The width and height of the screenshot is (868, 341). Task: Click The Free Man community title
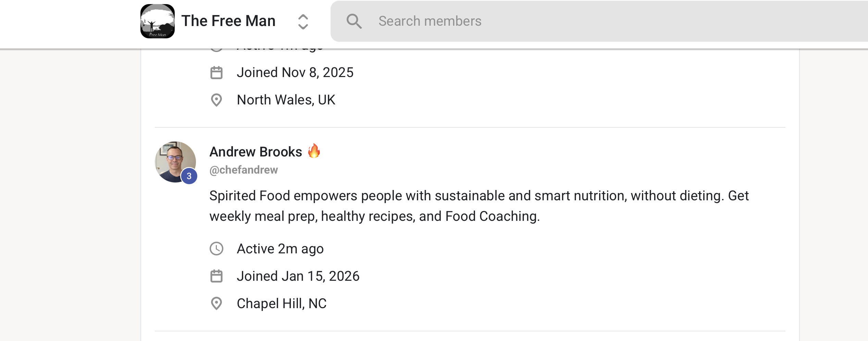tap(228, 21)
